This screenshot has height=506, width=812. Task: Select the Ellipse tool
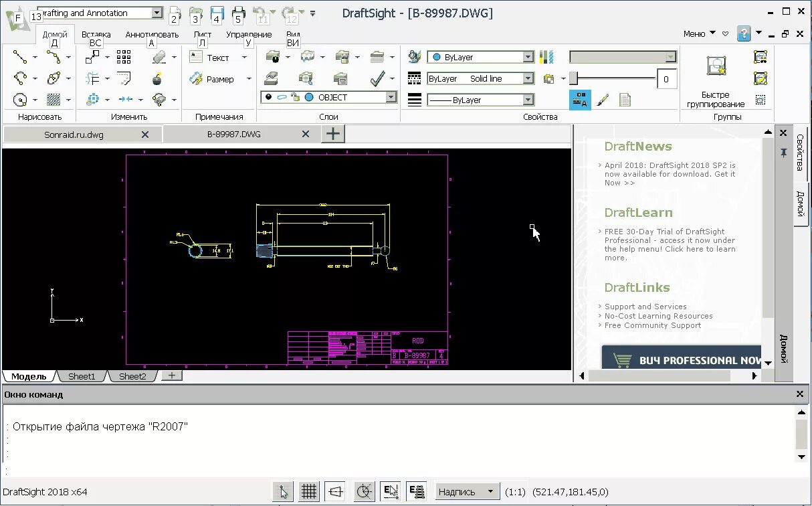coord(54,79)
